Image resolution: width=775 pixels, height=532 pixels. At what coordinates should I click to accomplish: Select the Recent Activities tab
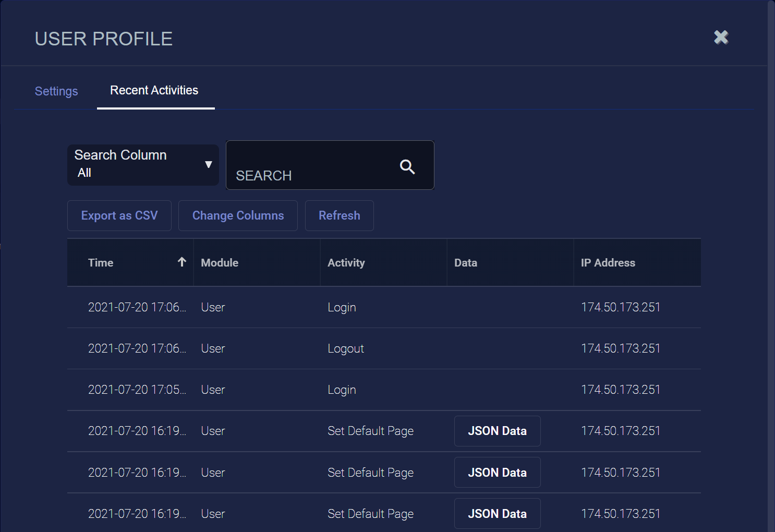click(x=154, y=91)
